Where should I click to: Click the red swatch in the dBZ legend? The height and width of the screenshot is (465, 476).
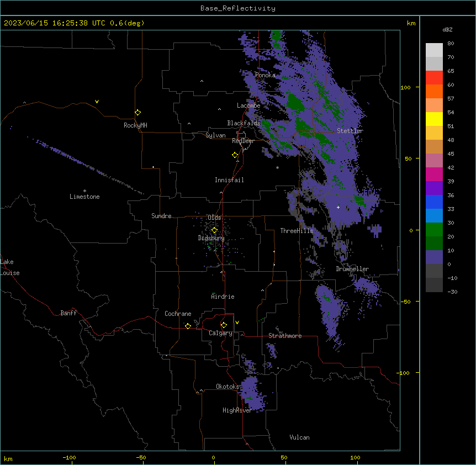[x=434, y=78]
